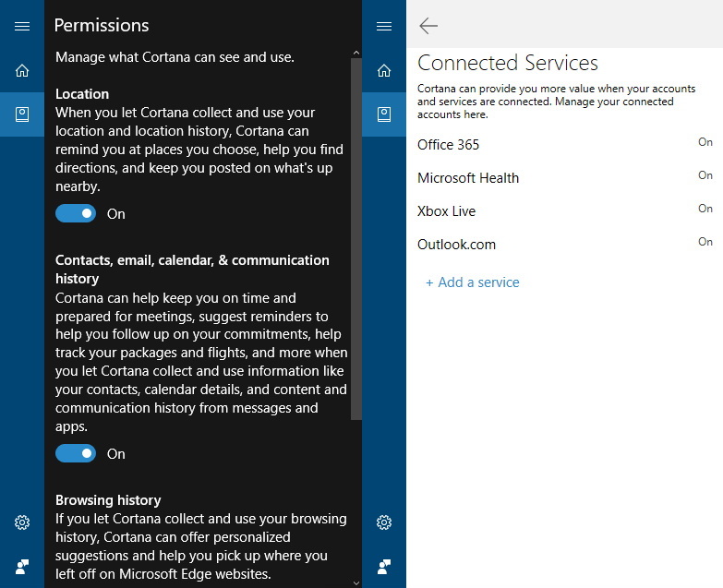The image size is (723, 588).
Task: Turn off Contacts, email, calendar toggle
Action: [76, 453]
